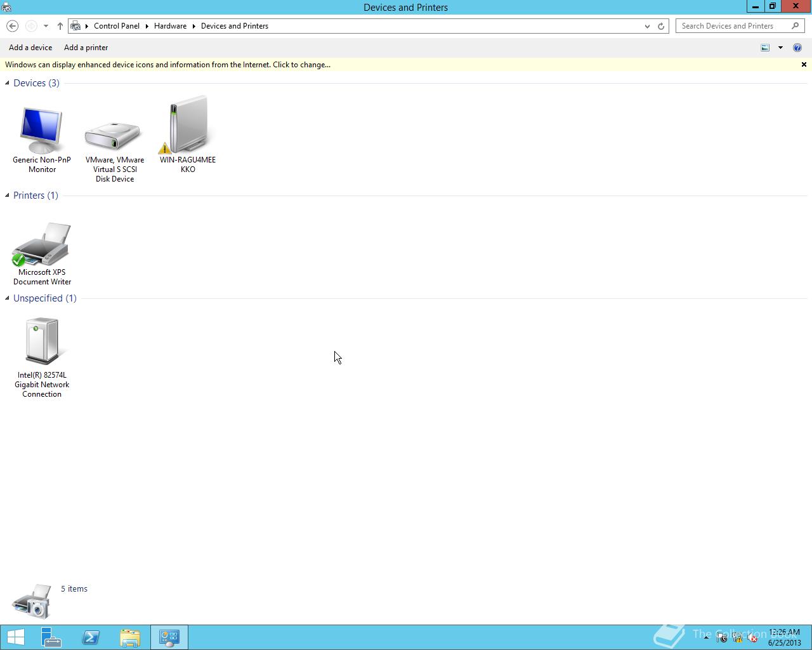
Task: Open Server Manager from the taskbar
Action: click(x=51, y=637)
